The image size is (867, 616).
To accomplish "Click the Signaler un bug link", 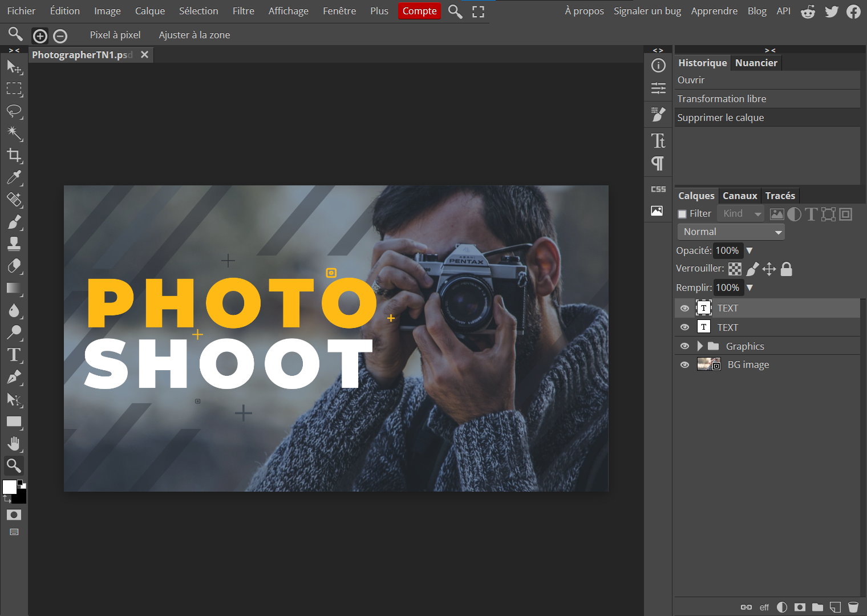I will (647, 10).
